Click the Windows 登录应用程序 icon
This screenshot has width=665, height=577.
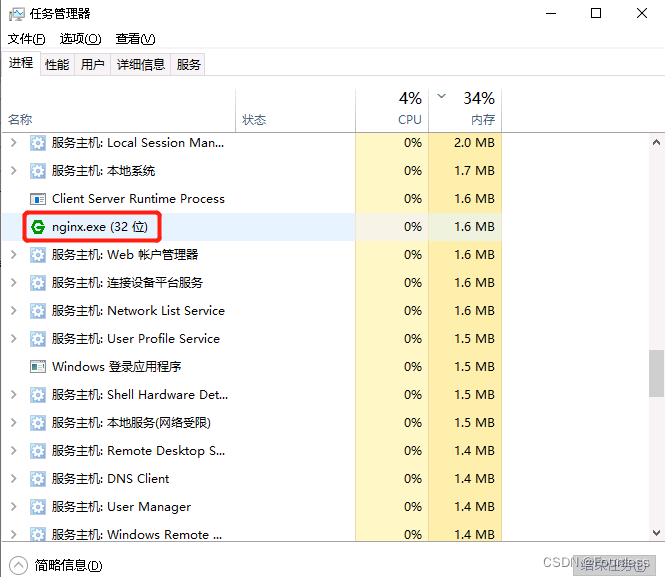[x=38, y=367]
